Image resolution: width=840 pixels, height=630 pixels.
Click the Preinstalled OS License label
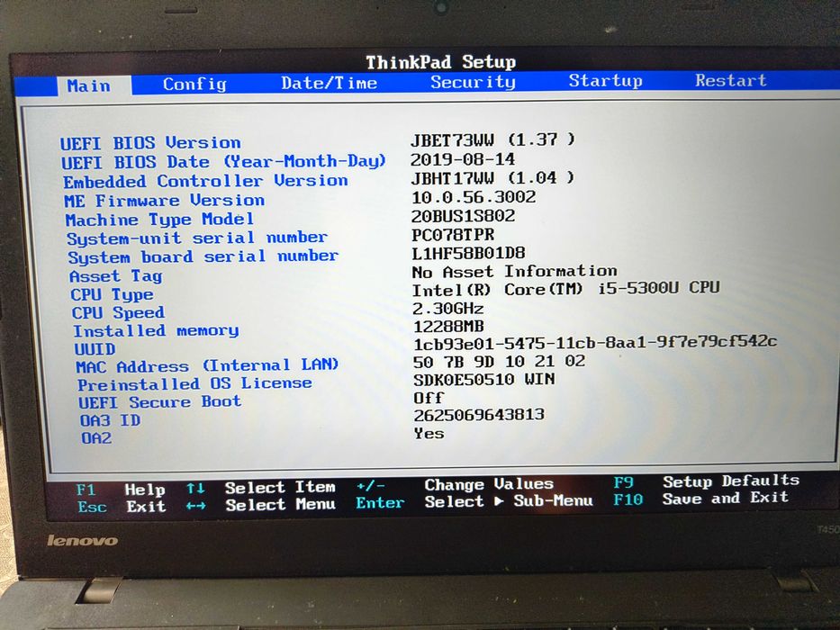pyautogui.click(x=195, y=383)
